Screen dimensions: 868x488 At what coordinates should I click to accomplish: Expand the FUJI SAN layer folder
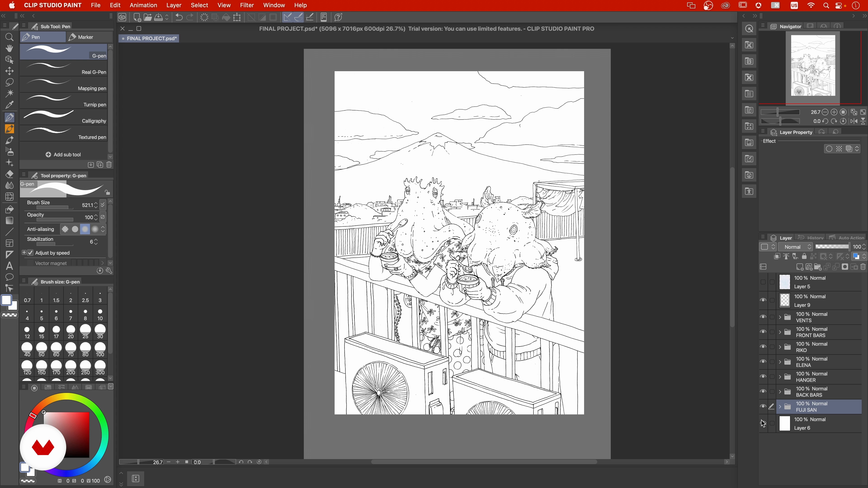coord(780,407)
